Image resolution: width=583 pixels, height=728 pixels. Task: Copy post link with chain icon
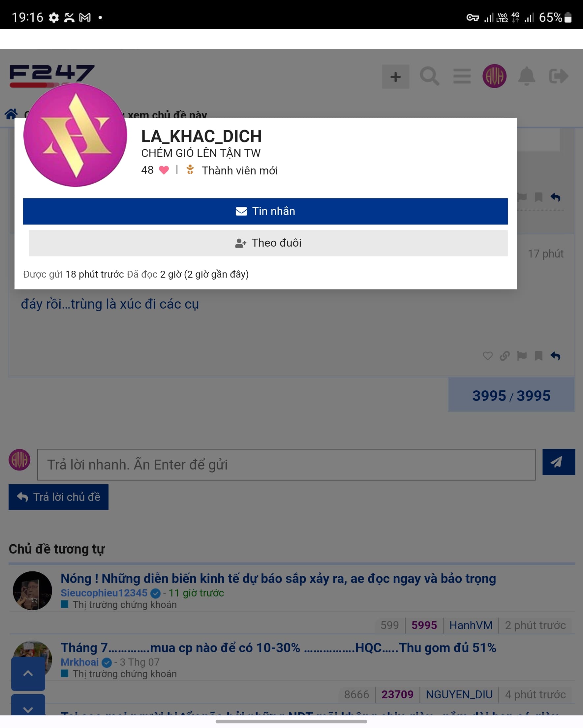[x=505, y=356]
